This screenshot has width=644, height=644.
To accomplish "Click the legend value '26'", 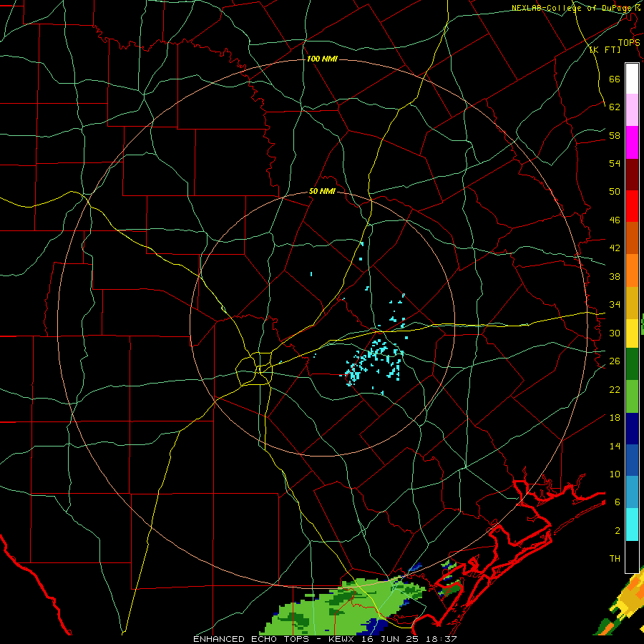I will click(615, 361).
